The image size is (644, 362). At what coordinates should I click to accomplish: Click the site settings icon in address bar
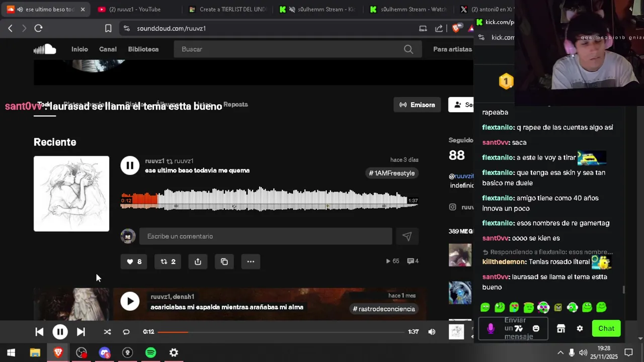126,28
